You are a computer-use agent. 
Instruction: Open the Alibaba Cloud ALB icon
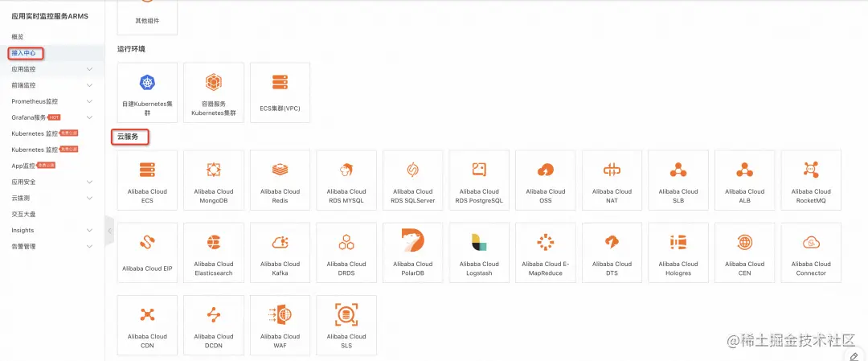click(x=745, y=170)
